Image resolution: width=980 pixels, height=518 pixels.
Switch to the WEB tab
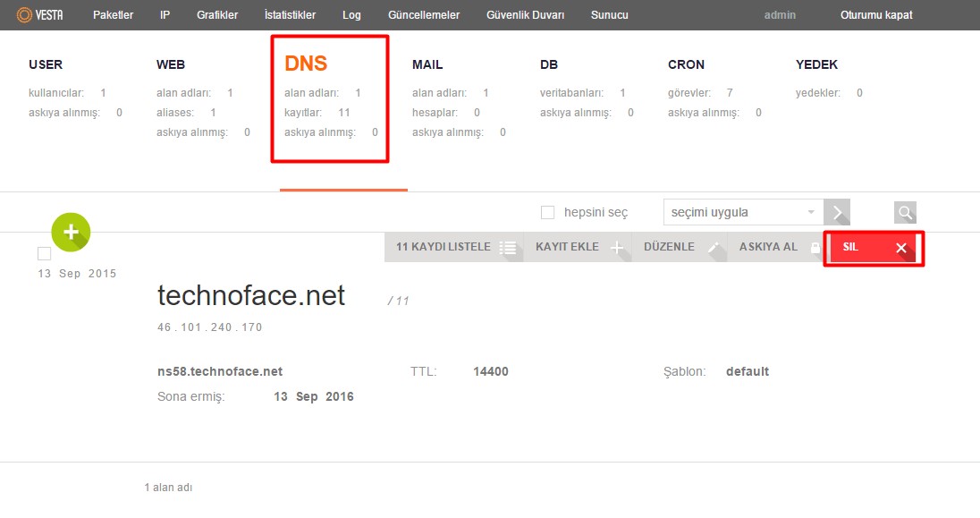pos(171,64)
